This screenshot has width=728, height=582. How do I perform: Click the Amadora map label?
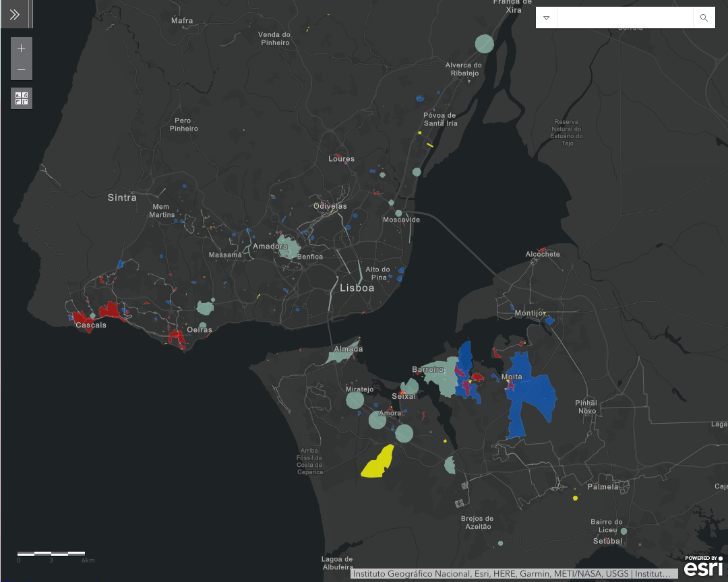point(270,246)
